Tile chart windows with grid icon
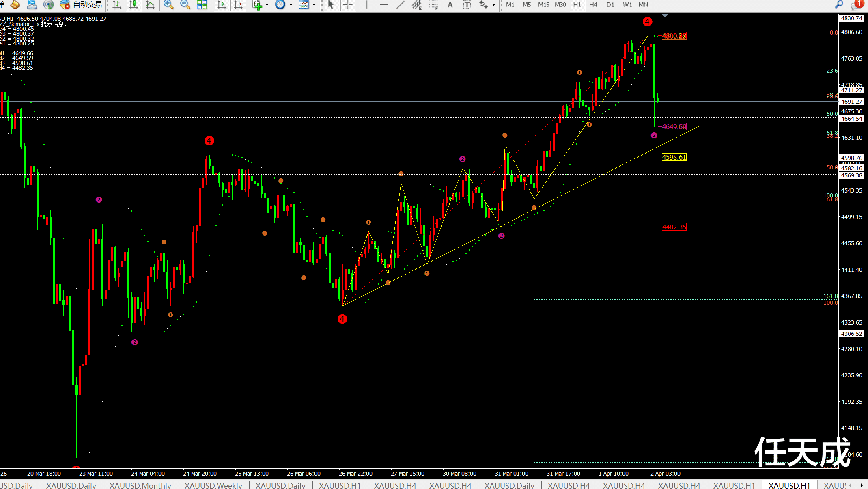Image resolution: width=868 pixels, height=489 pixels. (202, 4)
